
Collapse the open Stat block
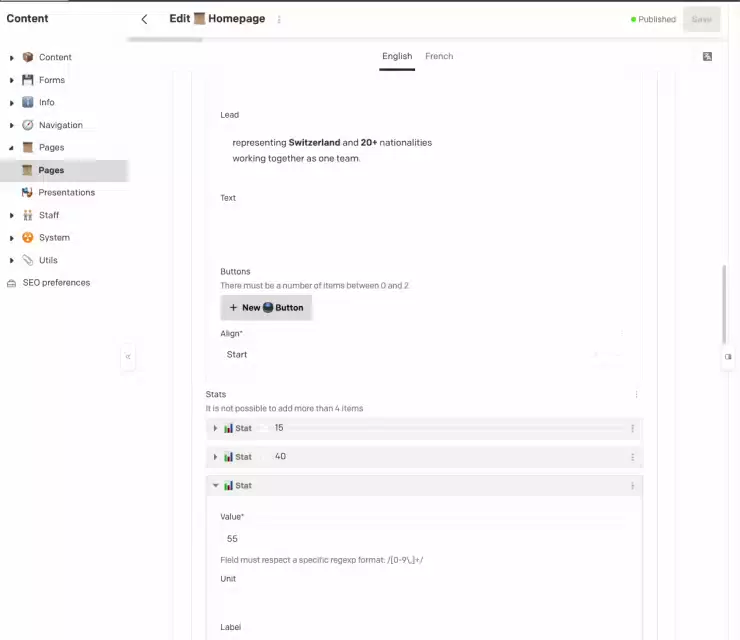tap(216, 486)
